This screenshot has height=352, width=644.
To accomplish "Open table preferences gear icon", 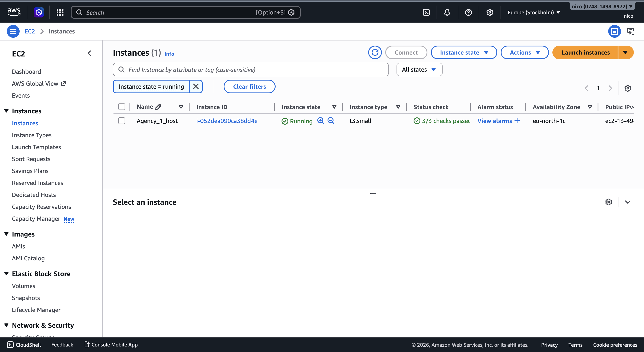I will pyautogui.click(x=628, y=88).
